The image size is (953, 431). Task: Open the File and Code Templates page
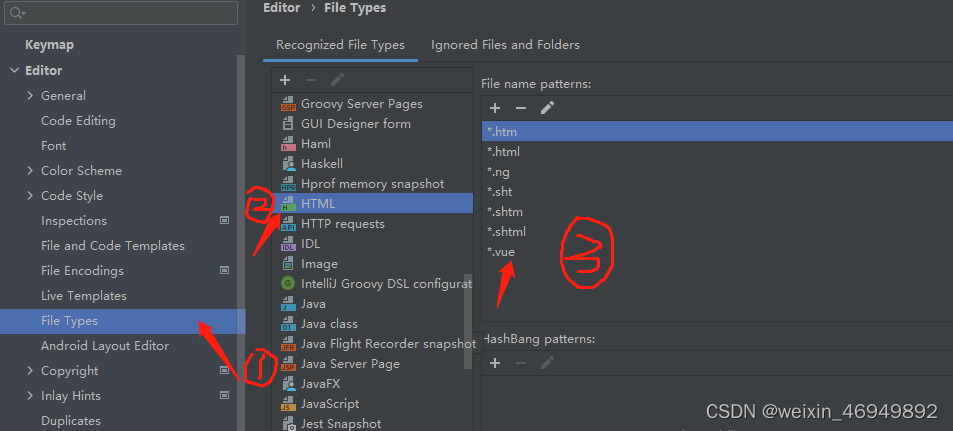point(112,246)
